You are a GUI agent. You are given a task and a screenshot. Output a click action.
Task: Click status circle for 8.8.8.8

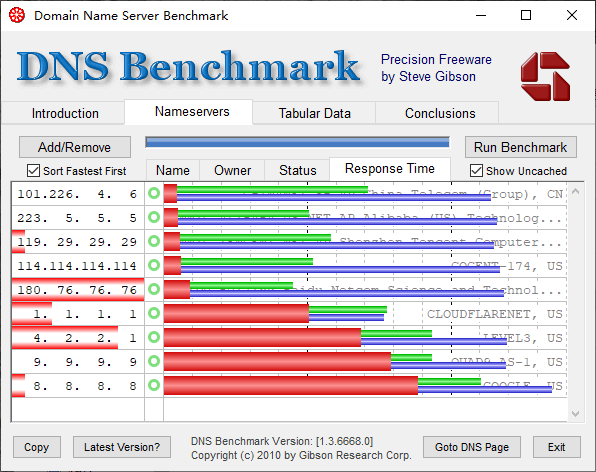154,385
